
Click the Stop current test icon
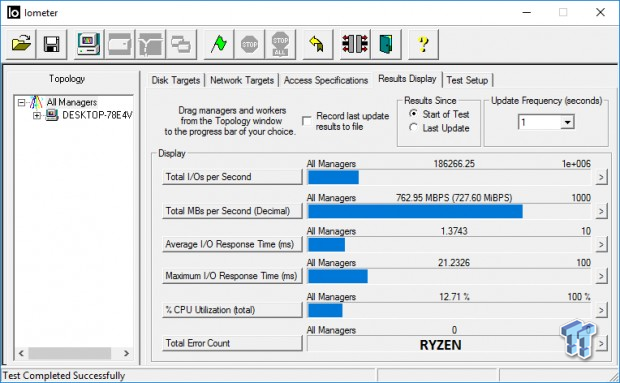[250, 44]
